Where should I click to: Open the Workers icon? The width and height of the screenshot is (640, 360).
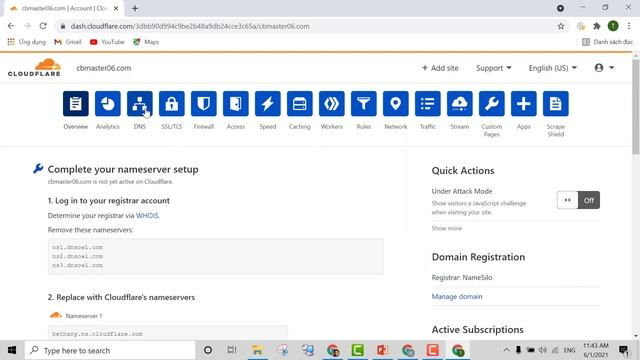[331, 104]
